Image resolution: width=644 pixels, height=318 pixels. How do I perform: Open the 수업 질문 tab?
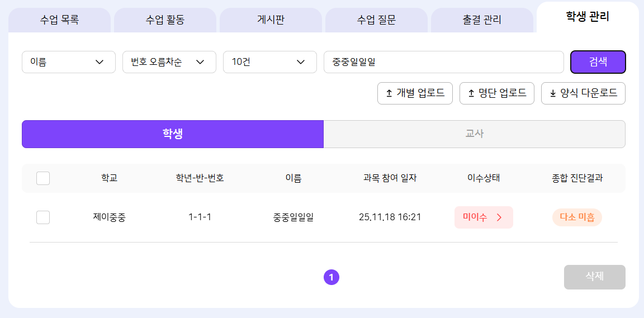pyautogui.click(x=376, y=21)
